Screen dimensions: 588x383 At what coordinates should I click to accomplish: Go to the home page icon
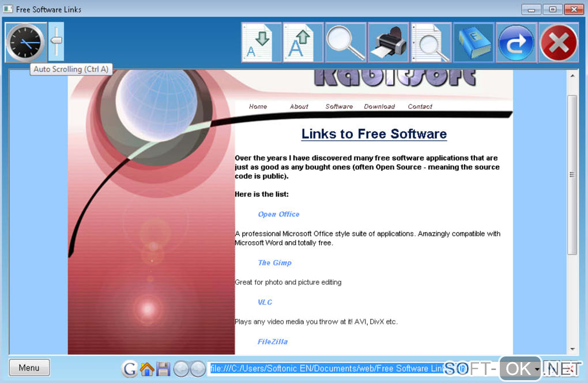(x=146, y=369)
